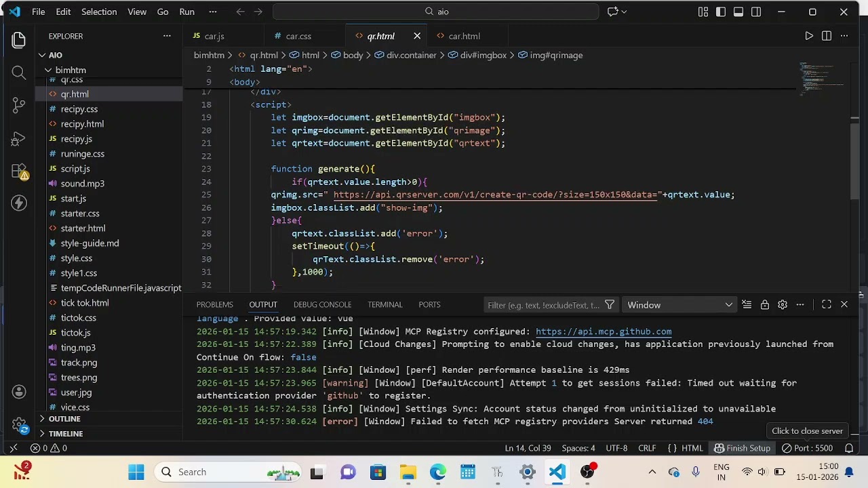Click the editor minimap
868x488 pixels.
click(x=821, y=78)
